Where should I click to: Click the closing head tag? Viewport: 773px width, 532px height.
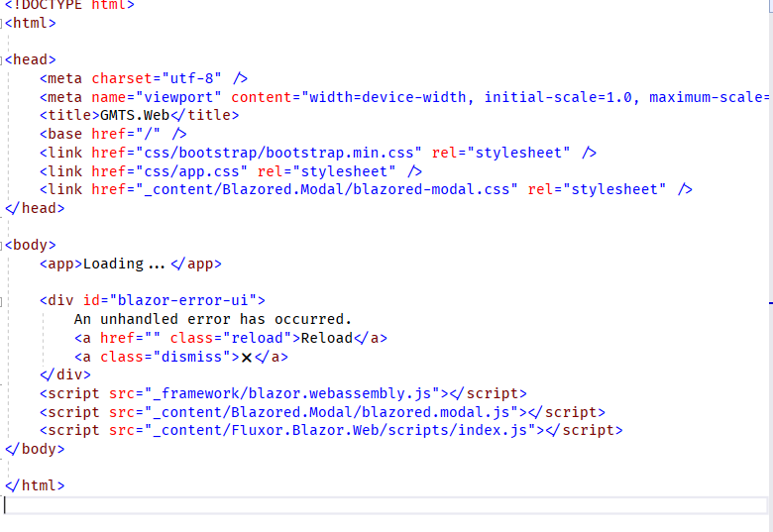click(x=35, y=208)
